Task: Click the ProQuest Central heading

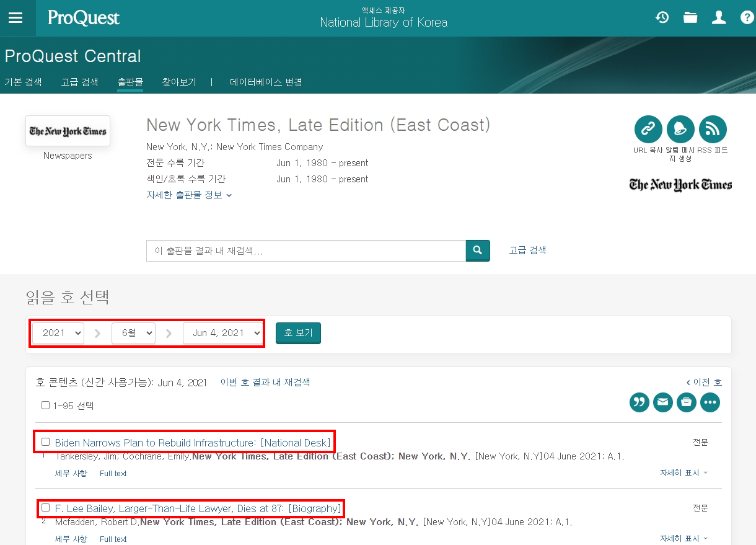Action: (x=73, y=56)
